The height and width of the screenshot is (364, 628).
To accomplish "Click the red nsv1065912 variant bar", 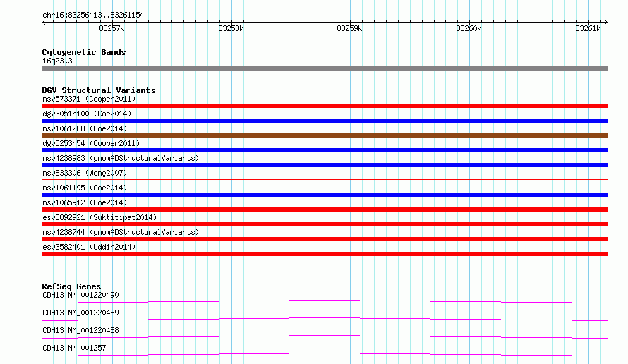I will (325, 210).
